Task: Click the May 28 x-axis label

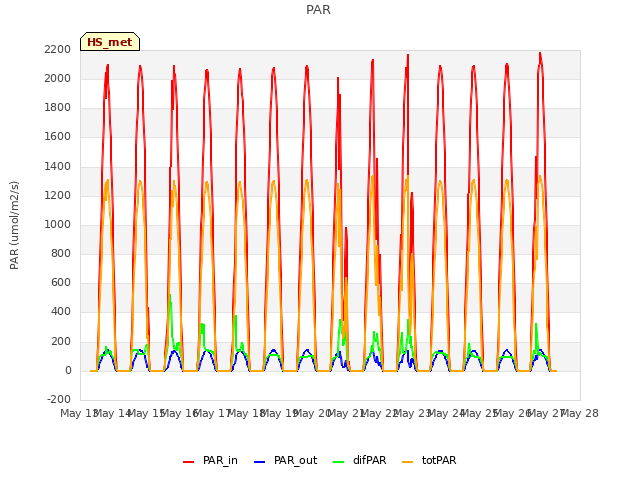Action: 580,413
